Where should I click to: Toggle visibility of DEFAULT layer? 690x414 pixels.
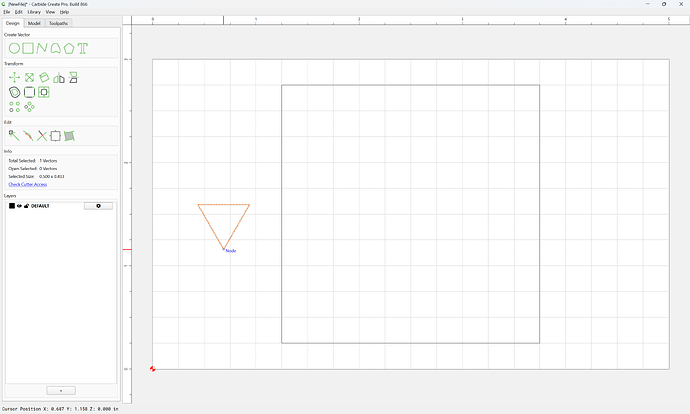point(19,206)
